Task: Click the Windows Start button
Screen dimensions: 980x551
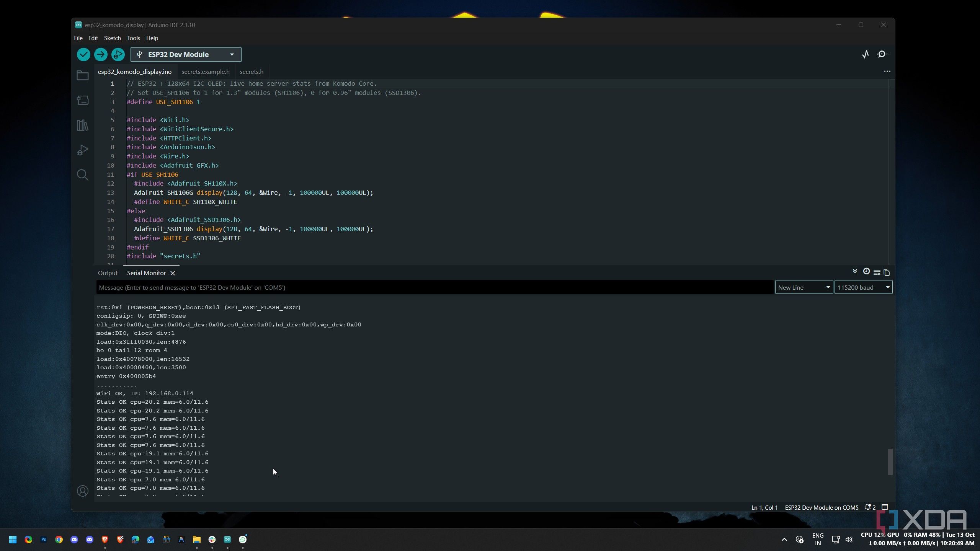Action: [x=13, y=540]
